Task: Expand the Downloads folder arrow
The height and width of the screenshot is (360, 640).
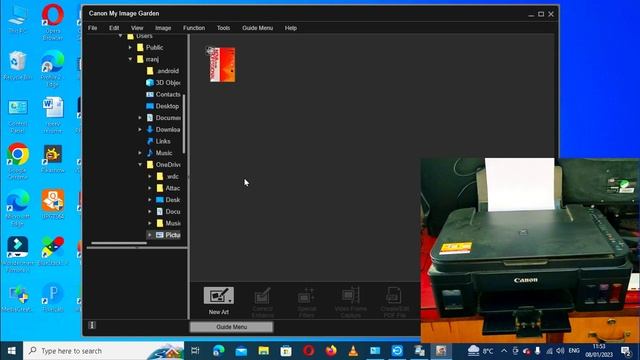Action: 140,129
